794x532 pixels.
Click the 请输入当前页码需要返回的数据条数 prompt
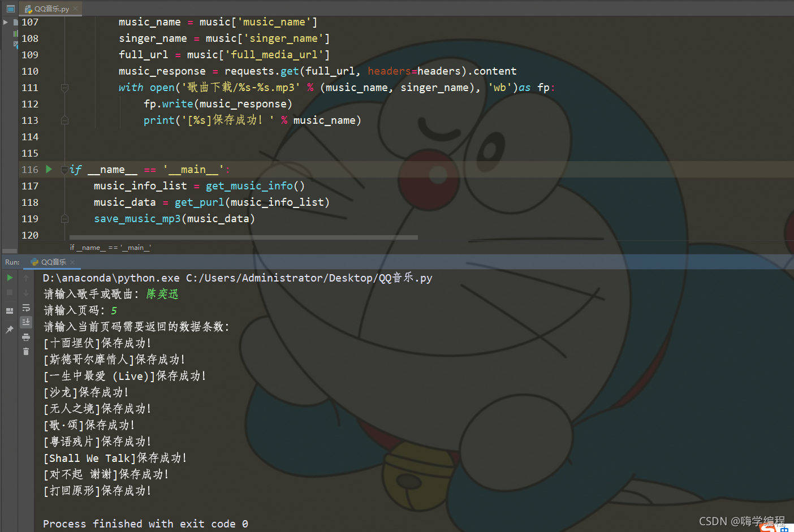click(136, 327)
